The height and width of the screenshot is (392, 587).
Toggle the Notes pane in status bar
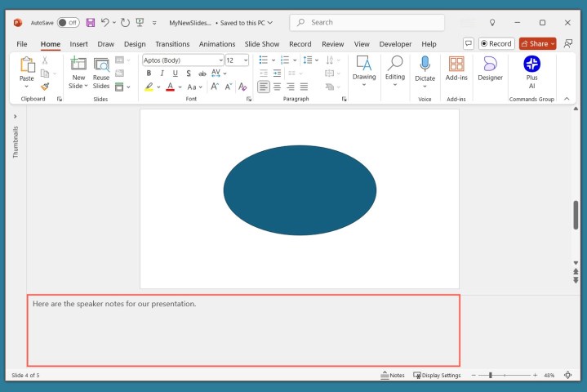393,376
